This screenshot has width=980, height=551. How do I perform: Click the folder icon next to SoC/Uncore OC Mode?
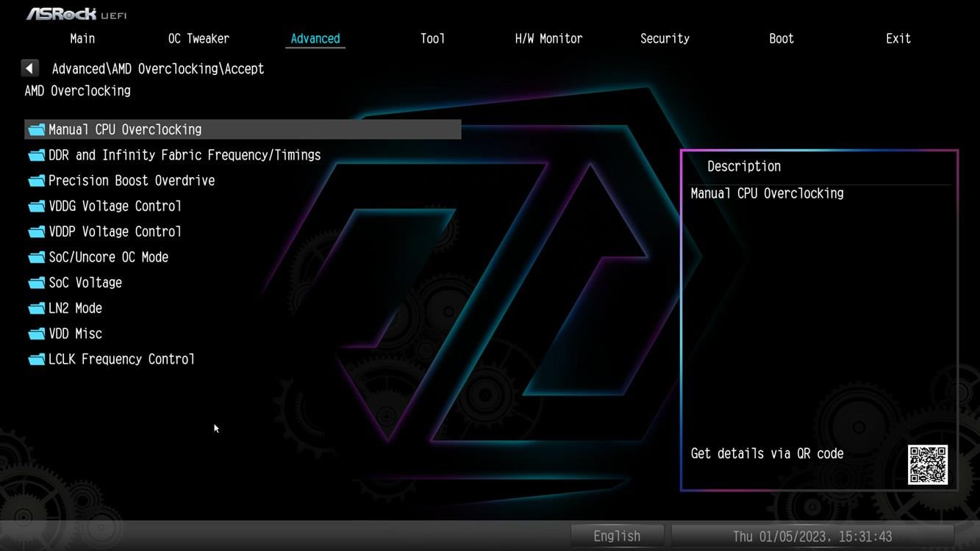click(x=37, y=258)
